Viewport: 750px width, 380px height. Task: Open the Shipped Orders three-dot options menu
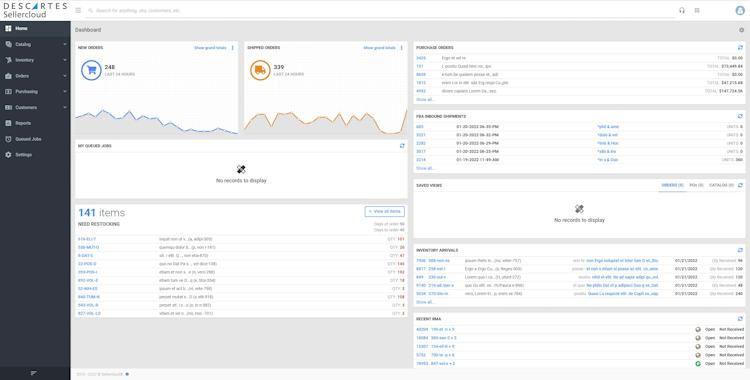tap(401, 48)
